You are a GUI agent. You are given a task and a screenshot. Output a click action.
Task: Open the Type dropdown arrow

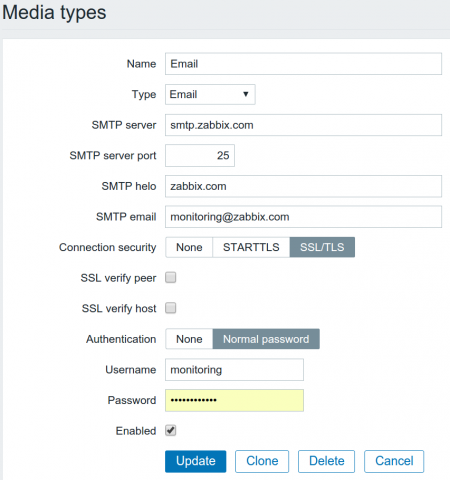click(x=246, y=94)
